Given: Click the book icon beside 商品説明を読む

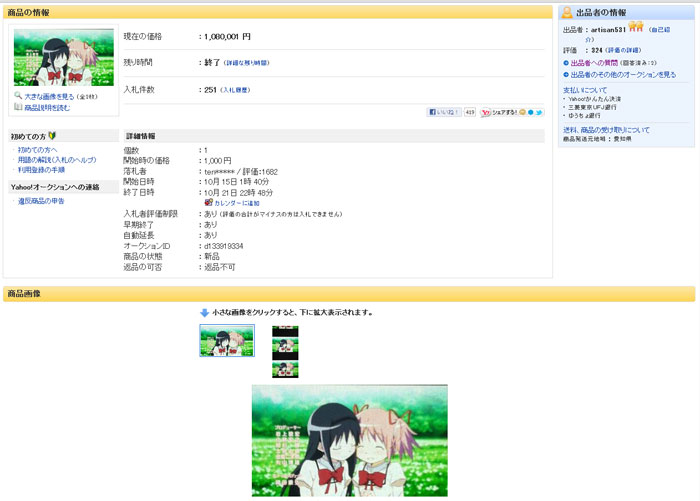Looking at the screenshot, I should pyautogui.click(x=18, y=107).
